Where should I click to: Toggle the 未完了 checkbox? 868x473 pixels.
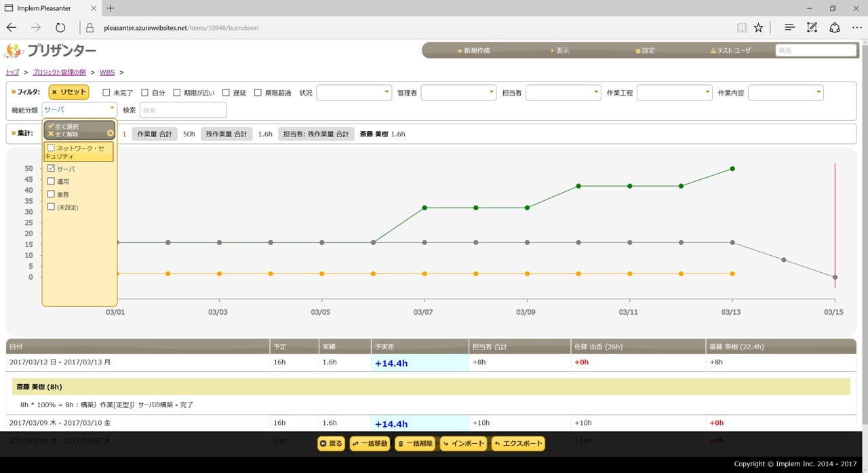[106, 92]
